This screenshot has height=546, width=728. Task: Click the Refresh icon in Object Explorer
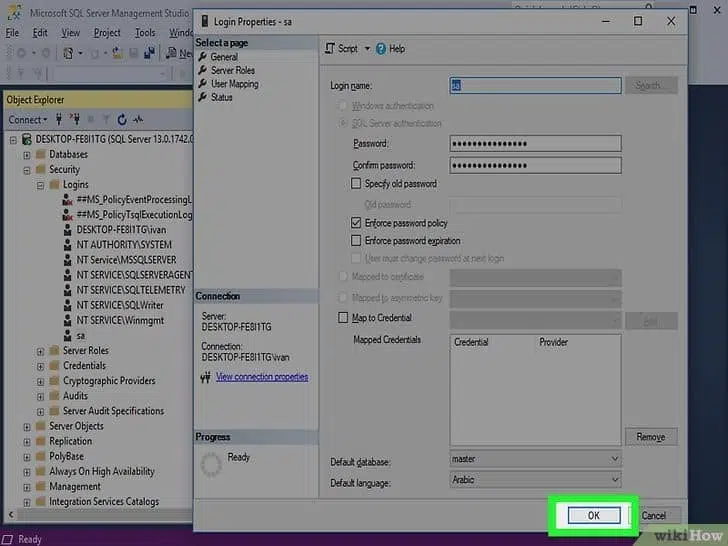(x=122, y=120)
